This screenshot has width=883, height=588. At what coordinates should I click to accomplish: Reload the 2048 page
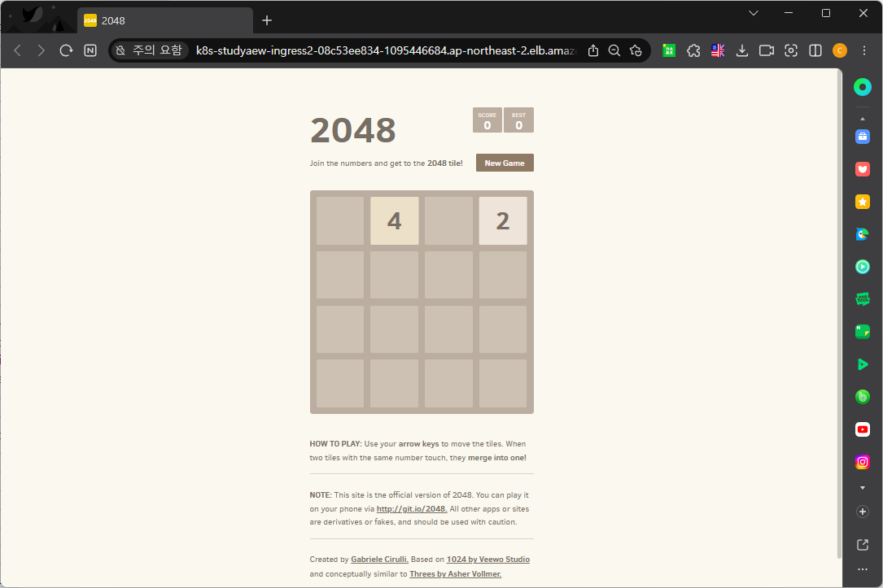click(x=66, y=50)
